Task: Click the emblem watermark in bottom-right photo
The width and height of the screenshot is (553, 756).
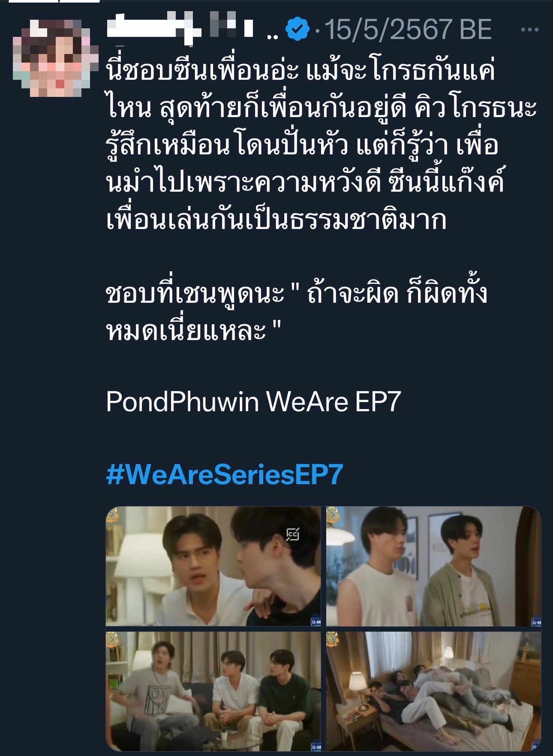Action: [333, 640]
